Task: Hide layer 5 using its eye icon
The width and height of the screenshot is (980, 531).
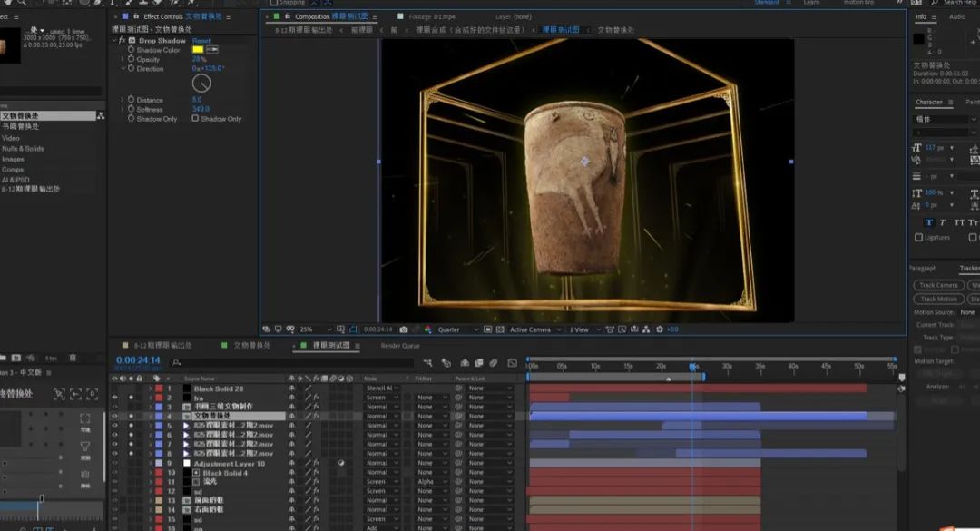Action: tap(114, 426)
